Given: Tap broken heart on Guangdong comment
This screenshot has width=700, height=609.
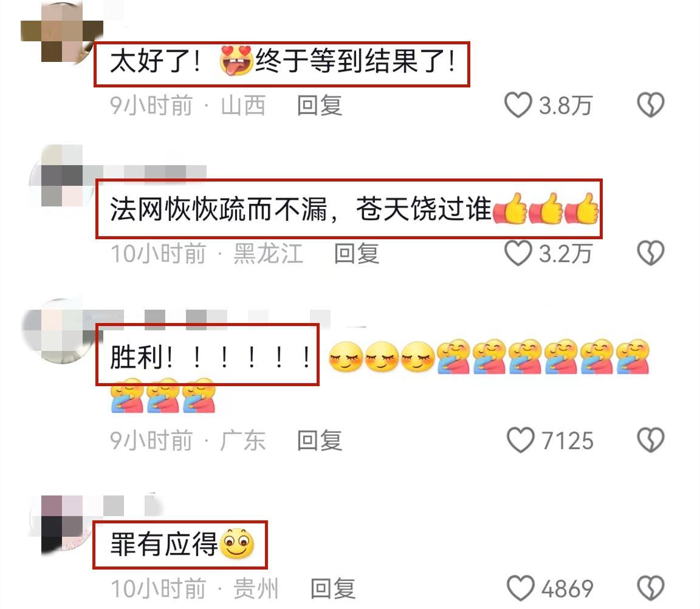Looking at the screenshot, I should [x=650, y=440].
